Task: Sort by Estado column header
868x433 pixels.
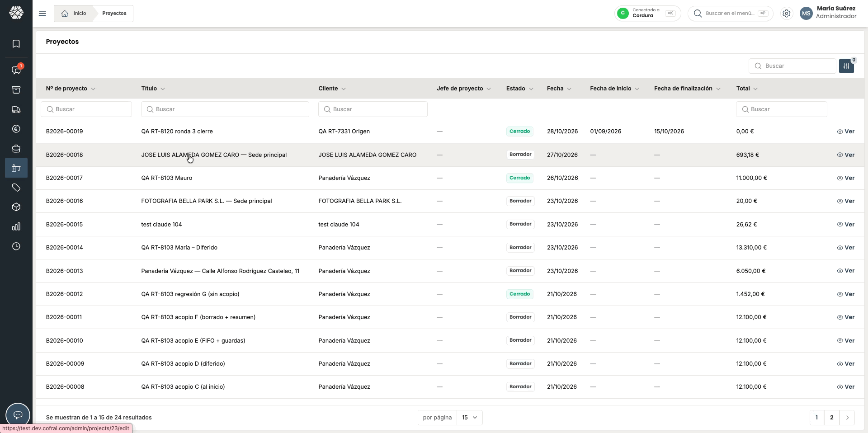Action: [x=519, y=89]
